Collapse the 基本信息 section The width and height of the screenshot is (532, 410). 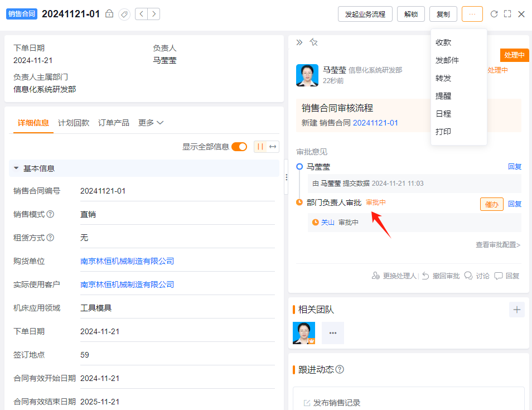[x=16, y=168]
